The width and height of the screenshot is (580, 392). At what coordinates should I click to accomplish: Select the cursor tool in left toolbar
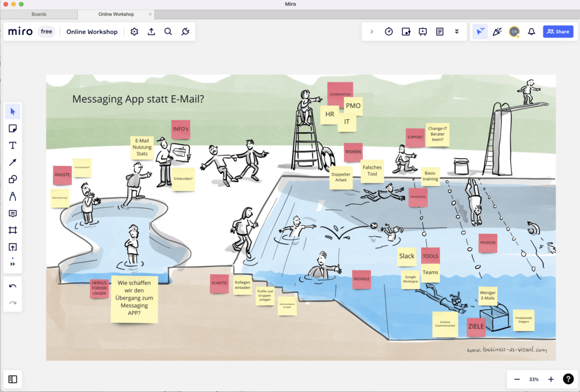click(13, 111)
